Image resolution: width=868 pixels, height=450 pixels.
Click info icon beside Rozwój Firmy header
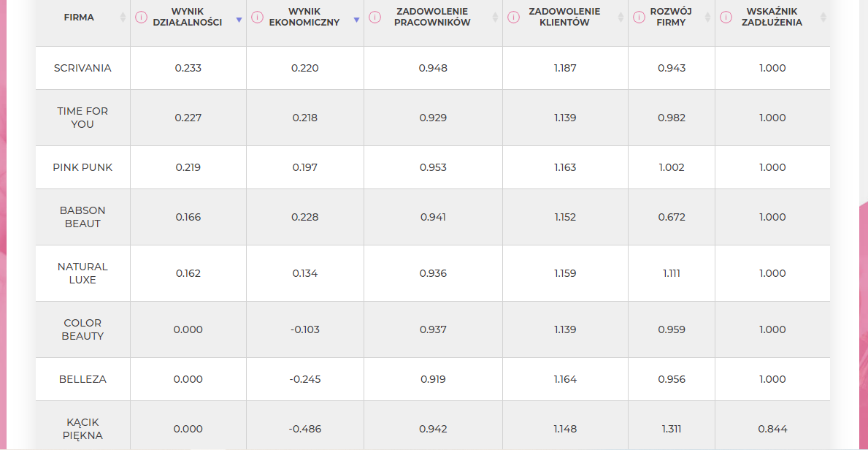click(x=639, y=17)
